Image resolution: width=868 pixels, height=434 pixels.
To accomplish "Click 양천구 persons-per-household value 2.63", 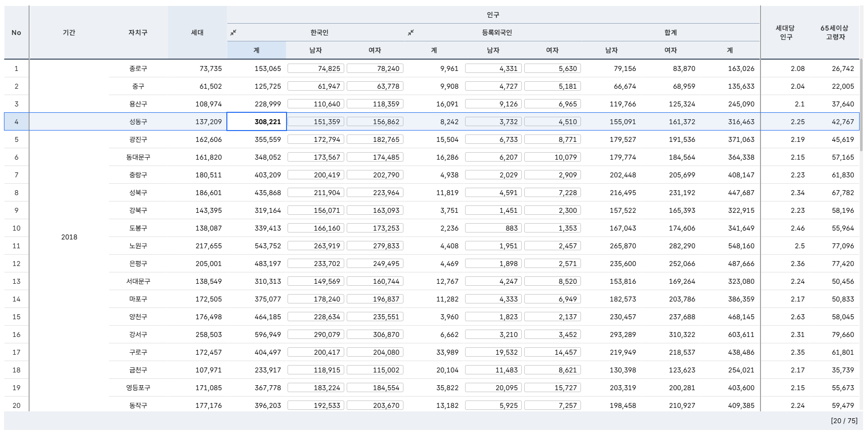I will tap(785, 317).
